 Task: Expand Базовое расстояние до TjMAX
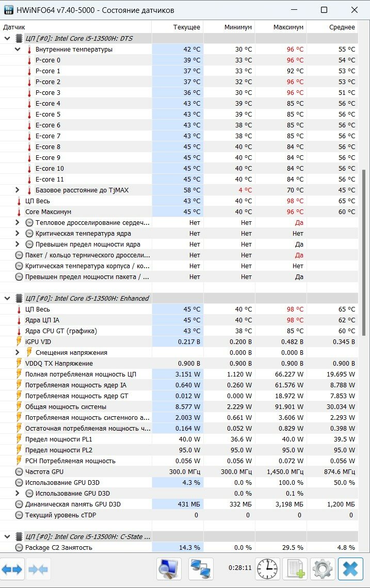point(17,190)
